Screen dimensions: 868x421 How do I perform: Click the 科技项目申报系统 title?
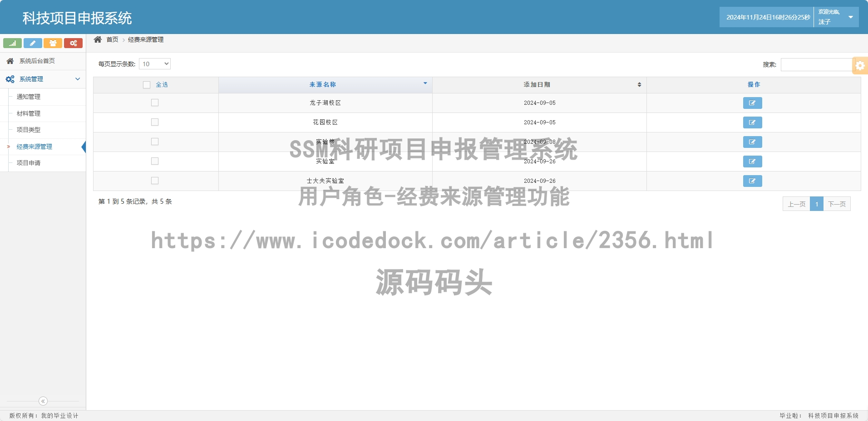(77, 18)
